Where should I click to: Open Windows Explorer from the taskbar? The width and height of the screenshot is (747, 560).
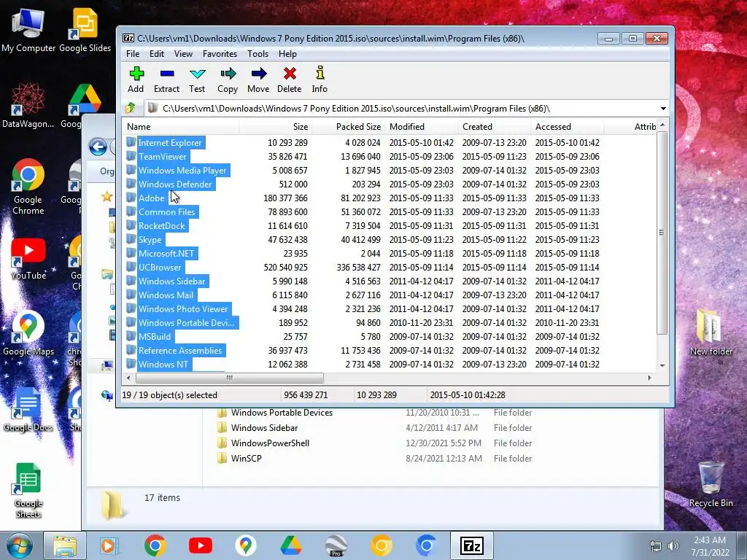(65, 545)
